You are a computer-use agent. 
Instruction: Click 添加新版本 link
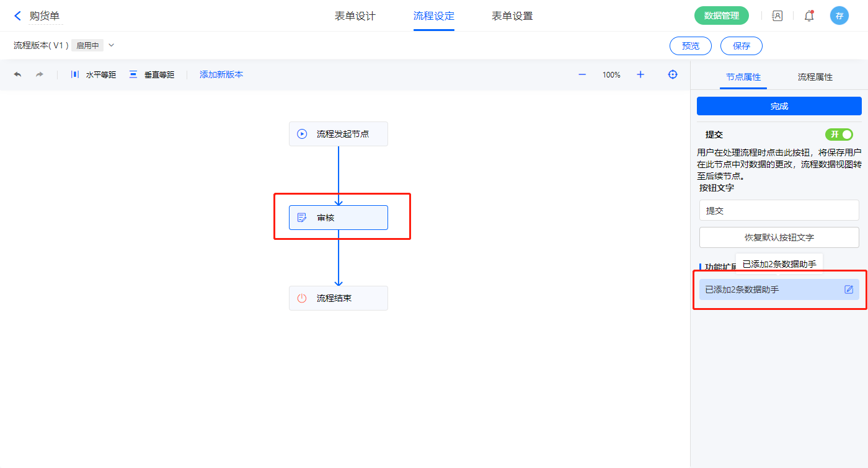tap(221, 74)
